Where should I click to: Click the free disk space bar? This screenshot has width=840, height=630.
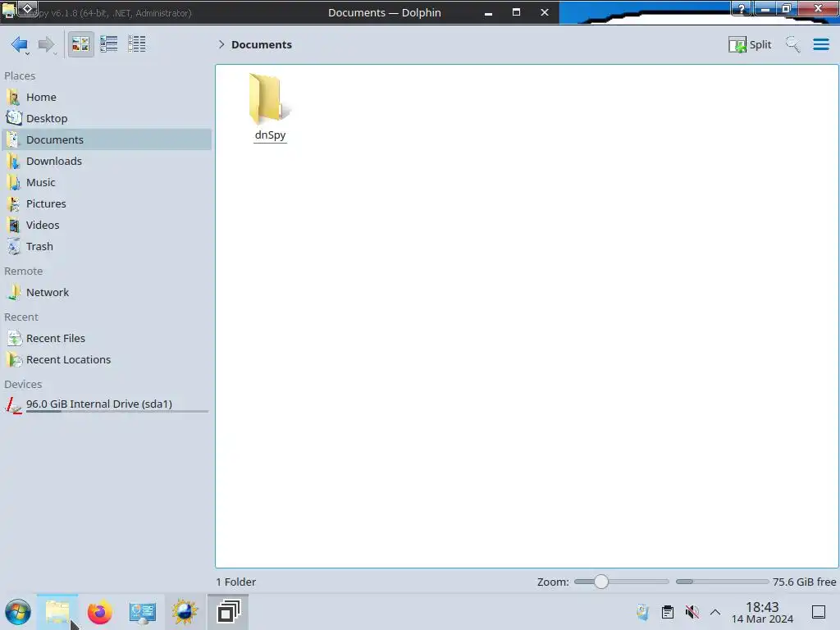722,582
